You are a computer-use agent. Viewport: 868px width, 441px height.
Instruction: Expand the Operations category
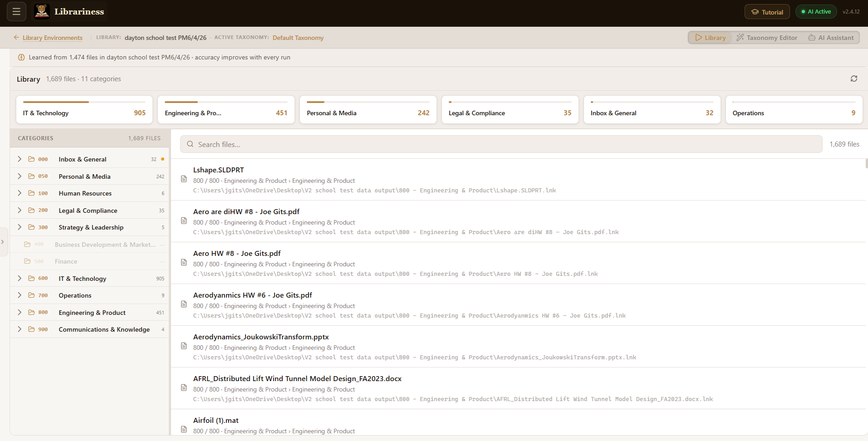click(20, 295)
